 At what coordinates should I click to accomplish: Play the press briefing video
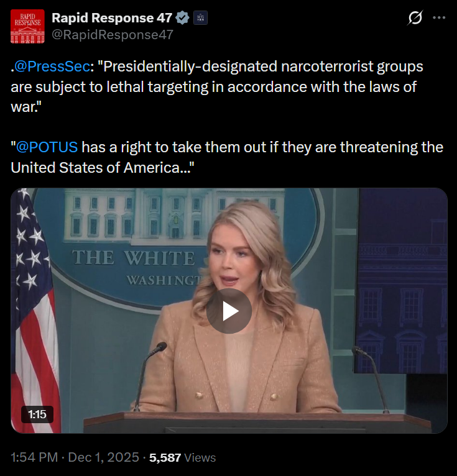pos(229,311)
